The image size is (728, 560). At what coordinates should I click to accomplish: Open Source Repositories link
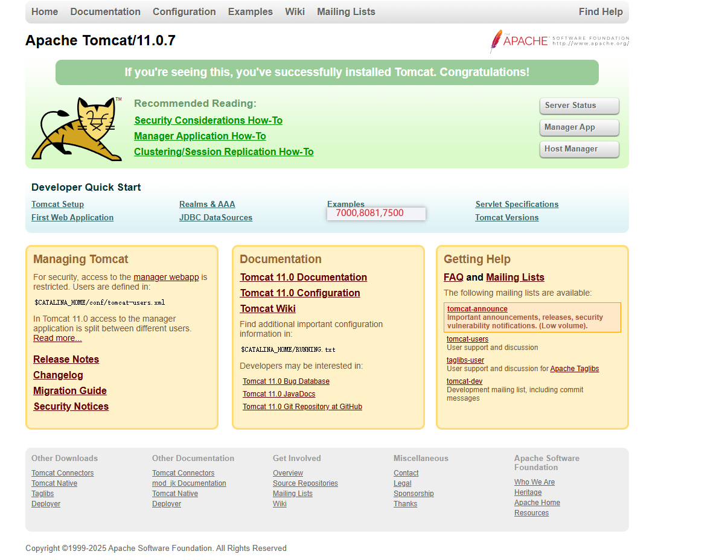[305, 483]
